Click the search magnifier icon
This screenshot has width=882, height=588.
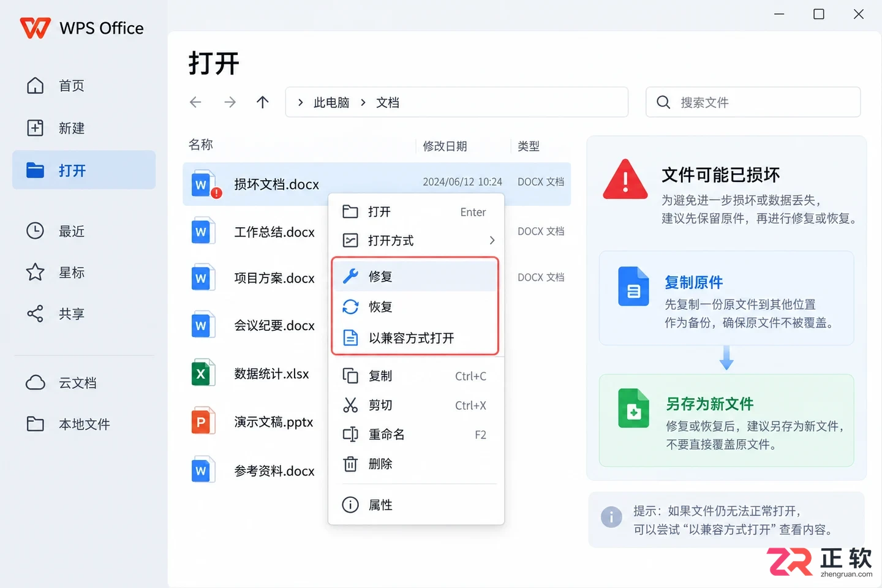click(663, 102)
